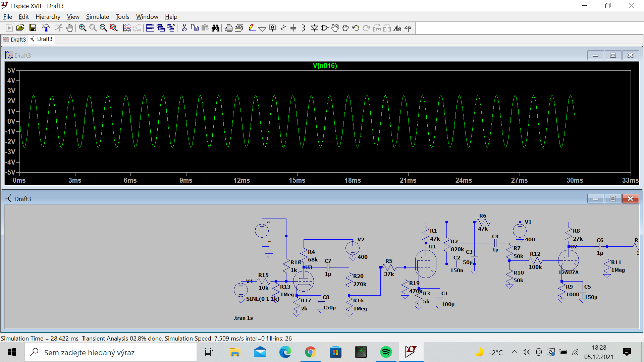
Task: Click the Print icon
Action: click(228, 28)
